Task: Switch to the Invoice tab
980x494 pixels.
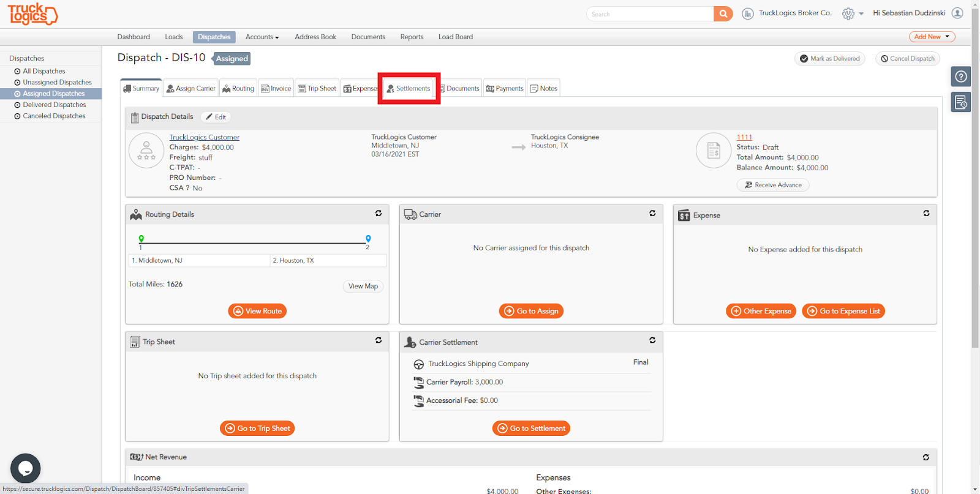Action: (276, 88)
